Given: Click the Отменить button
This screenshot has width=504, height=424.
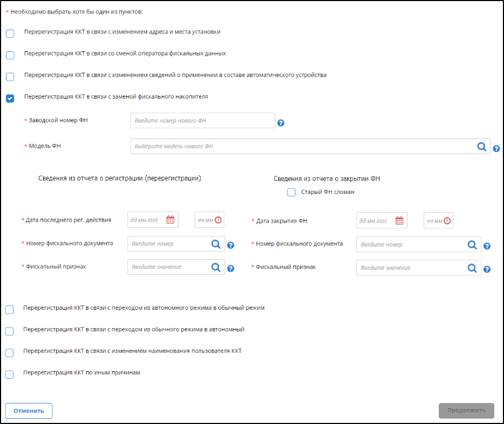Looking at the screenshot, I should click(x=29, y=411).
